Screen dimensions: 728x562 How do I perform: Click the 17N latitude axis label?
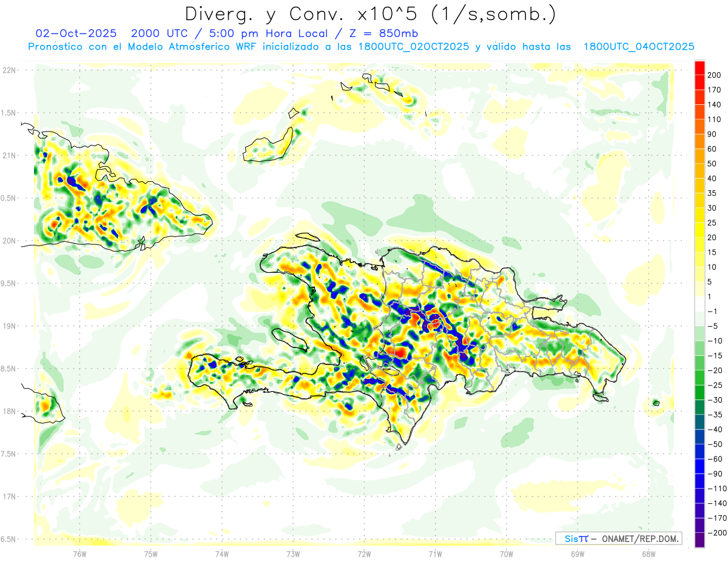(10, 497)
